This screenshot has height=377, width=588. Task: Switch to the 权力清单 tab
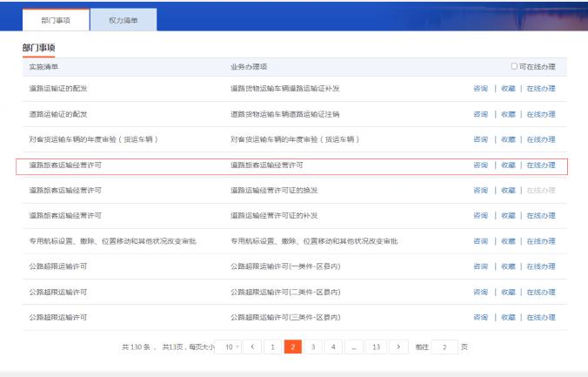(124, 20)
